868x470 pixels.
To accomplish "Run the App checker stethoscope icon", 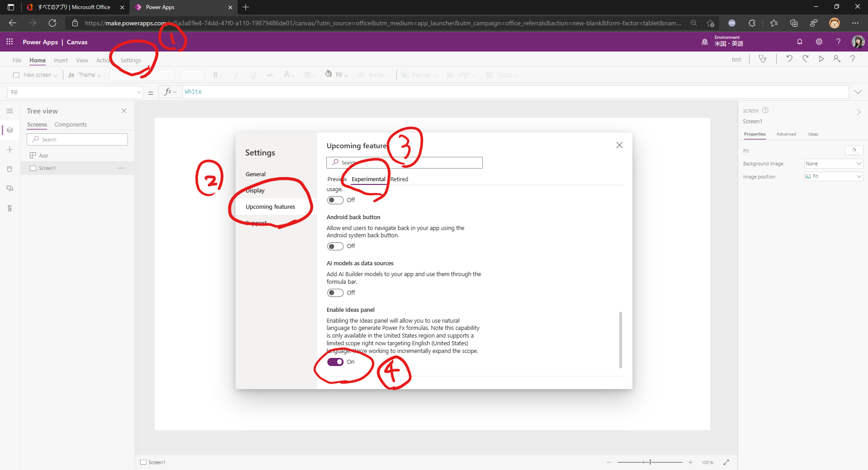I will 763,59.
